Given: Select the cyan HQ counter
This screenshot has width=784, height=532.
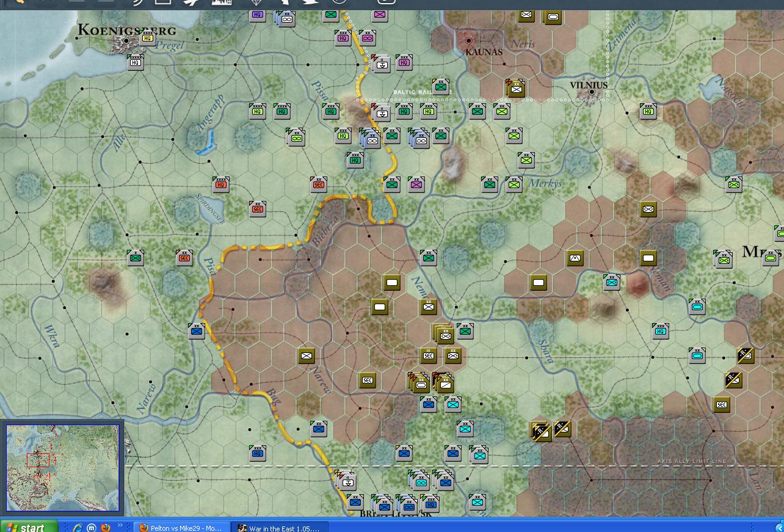Looking at the screenshot, I should (x=661, y=331).
